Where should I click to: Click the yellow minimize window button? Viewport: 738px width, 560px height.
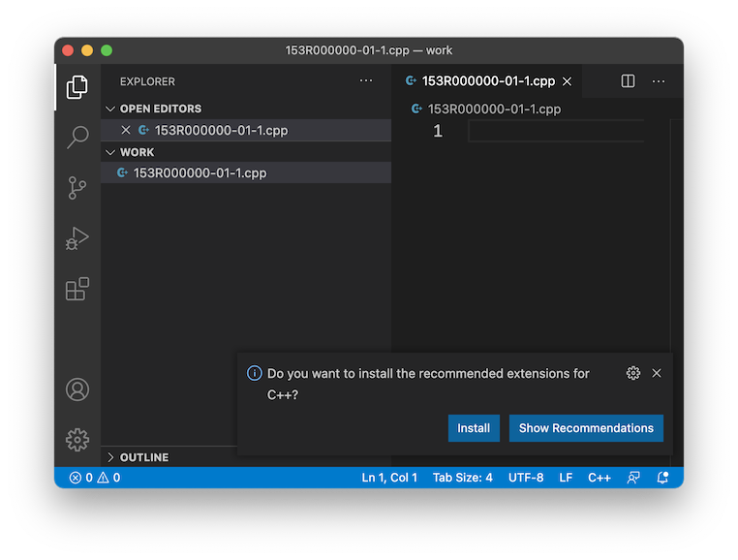coord(87,50)
